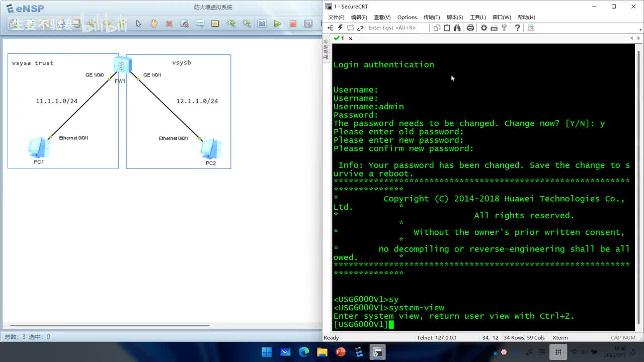The width and height of the screenshot is (644, 362).
Task: Click the rightmost picture icon in SecureCRT toolbar
Action: [531, 28]
